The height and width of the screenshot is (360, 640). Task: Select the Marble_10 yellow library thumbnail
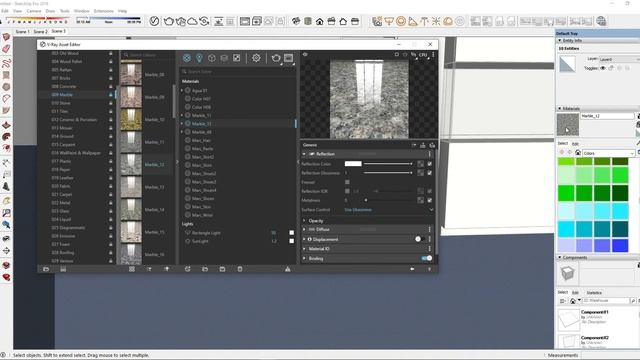coord(131,119)
